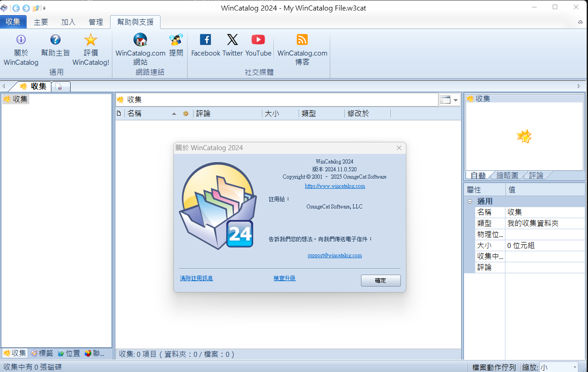Screen dimensions: 588x372
Task: Click 檔案動作佇列 in the status bar
Action: tap(494, 367)
